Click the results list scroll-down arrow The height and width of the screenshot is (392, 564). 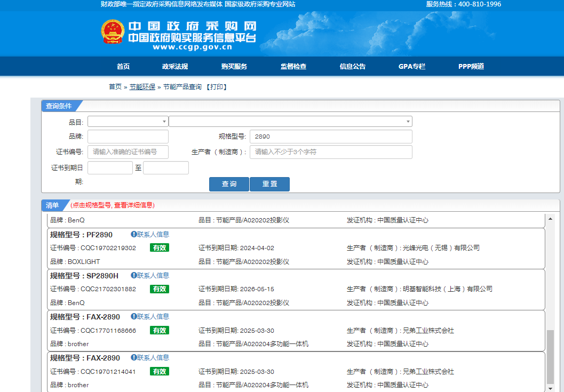click(550, 388)
